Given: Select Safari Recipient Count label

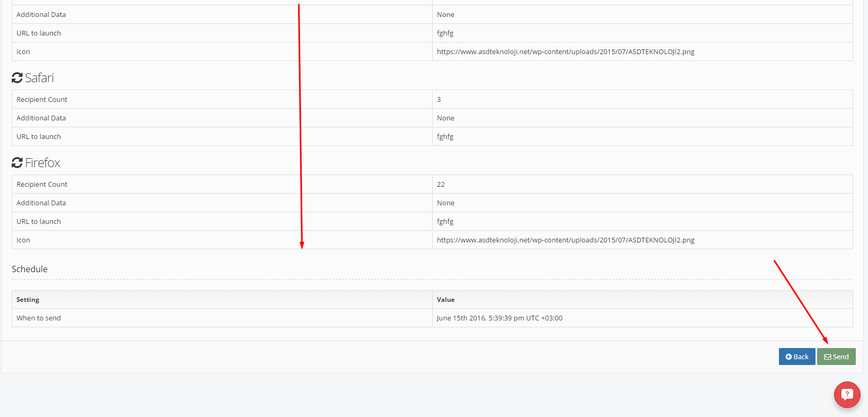Looking at the screenshot, I should (42, 99).
